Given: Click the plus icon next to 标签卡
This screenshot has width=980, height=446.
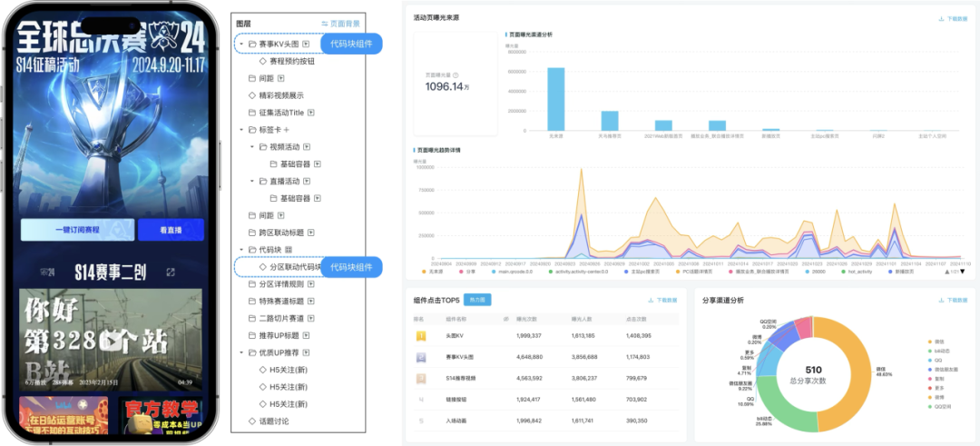Looking at the screenshot, I should 286,130.
